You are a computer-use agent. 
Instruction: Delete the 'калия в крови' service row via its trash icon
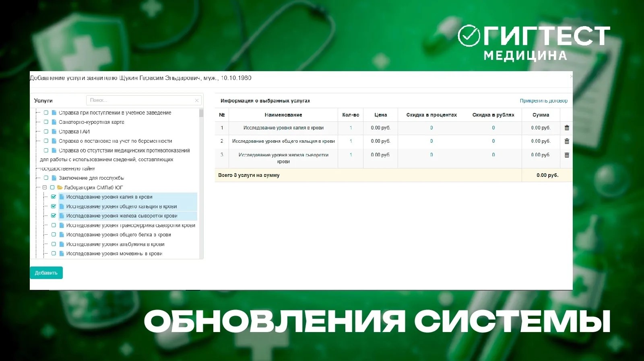[567, 128]
